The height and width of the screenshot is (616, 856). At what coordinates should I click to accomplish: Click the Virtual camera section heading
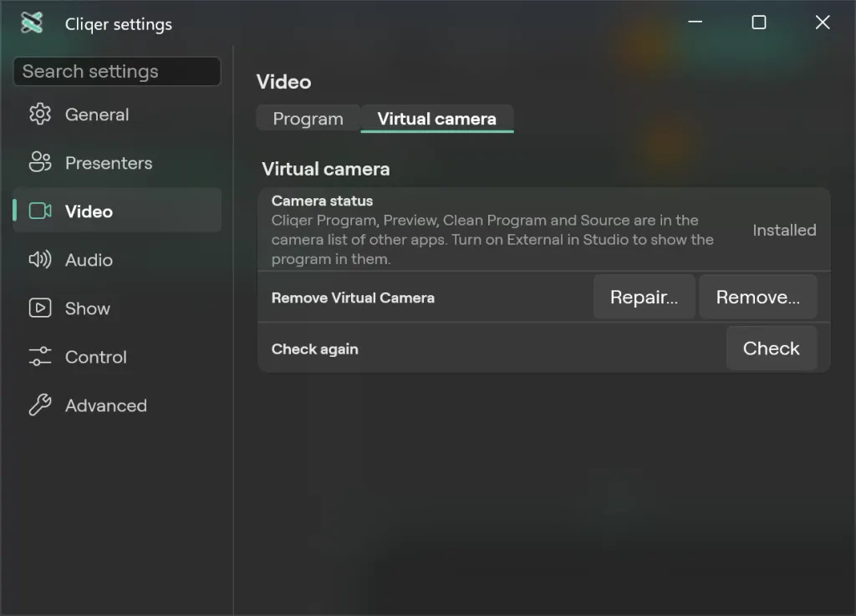point(326,169)
